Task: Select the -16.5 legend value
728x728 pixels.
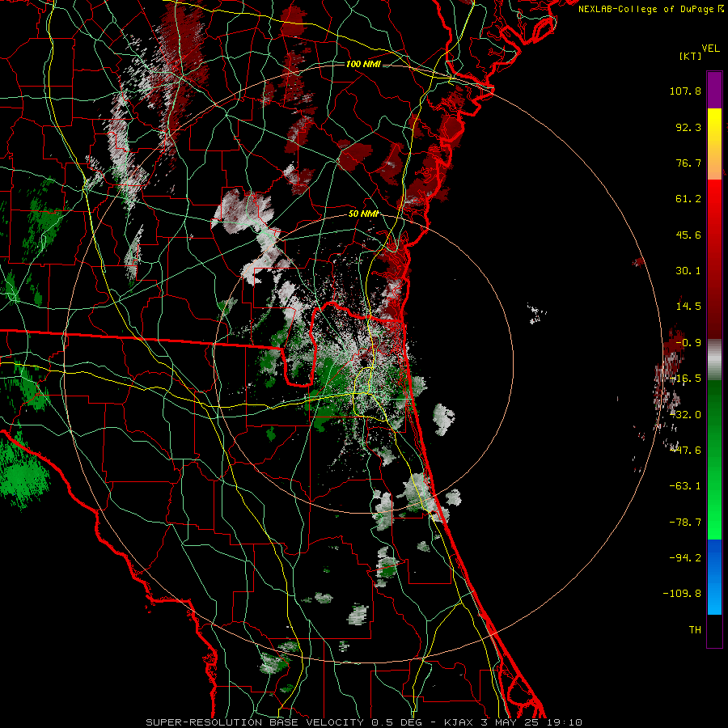Action: [685, 379]
